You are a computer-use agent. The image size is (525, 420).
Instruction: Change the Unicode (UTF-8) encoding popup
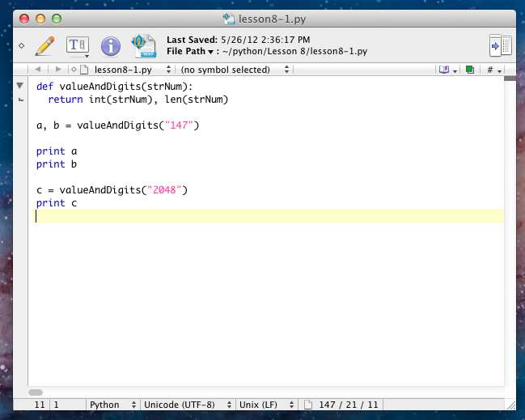tap(188, 405)
